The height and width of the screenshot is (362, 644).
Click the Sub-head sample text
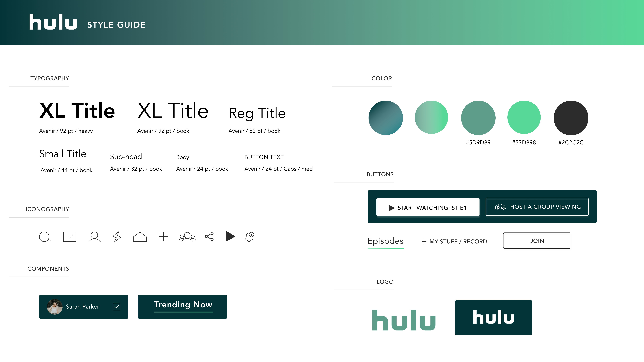126,156
